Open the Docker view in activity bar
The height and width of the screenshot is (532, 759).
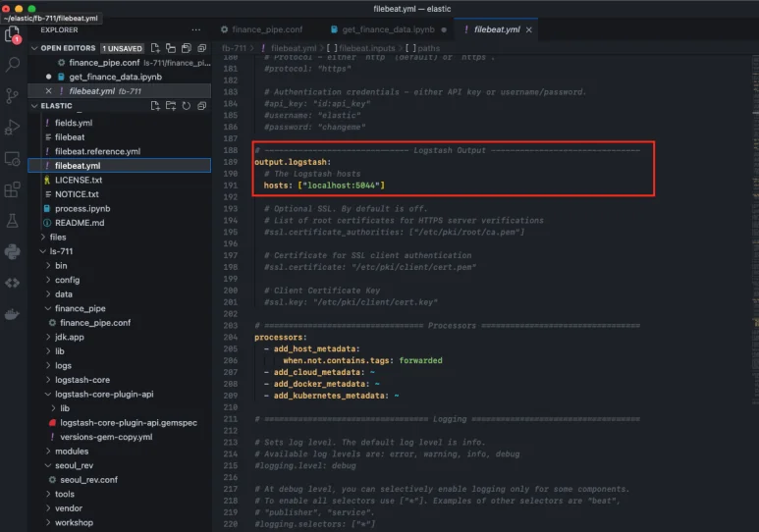tap(13, 314)
